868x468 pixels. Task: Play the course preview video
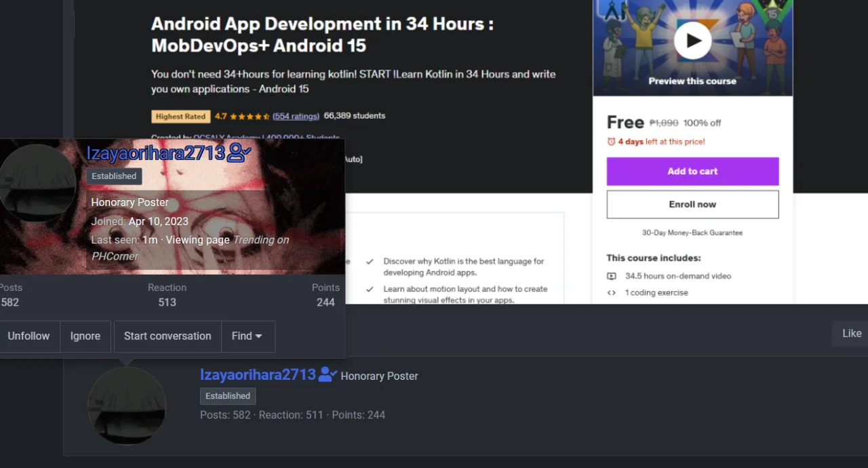coord(692,41)
